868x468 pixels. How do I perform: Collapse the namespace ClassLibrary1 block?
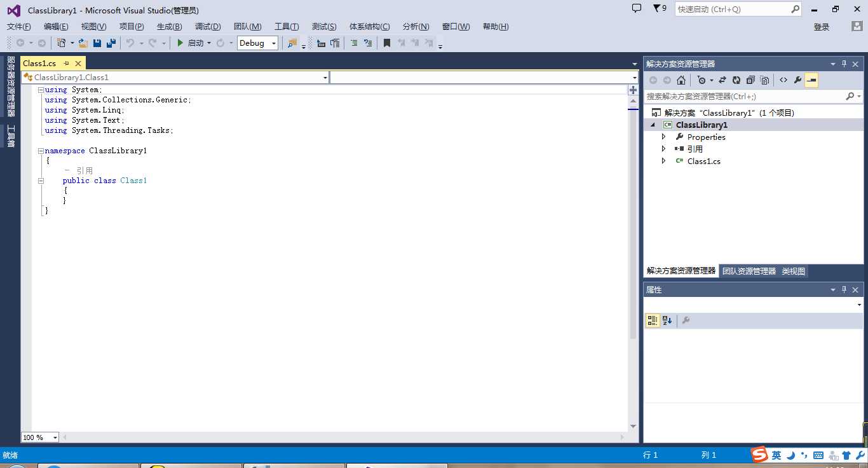pyautogui.click(x=41, y=151)
